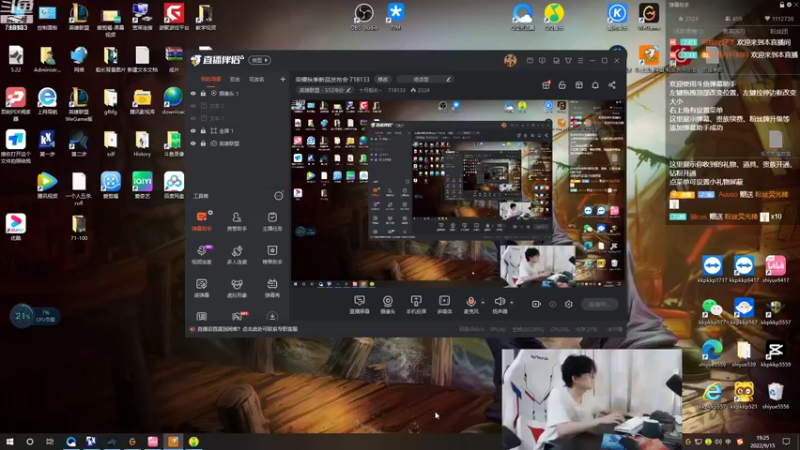Select the 可改名 scene tab
Screen dimensions: 800x450
point(257,79)
